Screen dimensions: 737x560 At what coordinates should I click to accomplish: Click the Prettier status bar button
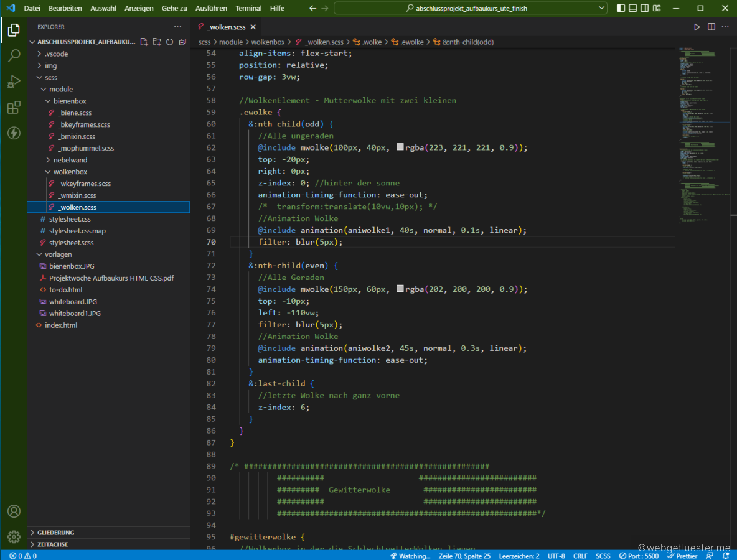[682, 556]
